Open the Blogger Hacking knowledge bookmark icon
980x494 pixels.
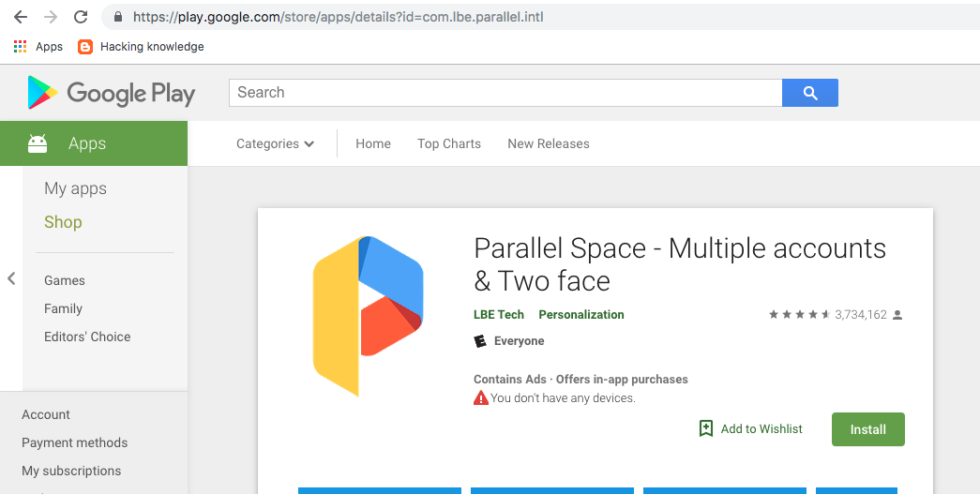coord(85,46)
